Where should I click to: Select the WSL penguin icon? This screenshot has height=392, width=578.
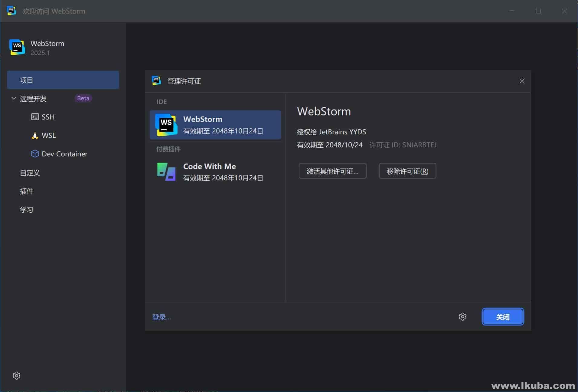click(35, 136)
